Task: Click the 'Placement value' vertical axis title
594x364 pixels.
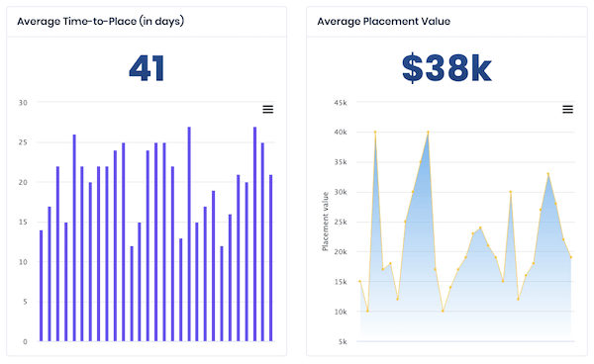Action: click(325, 222)
